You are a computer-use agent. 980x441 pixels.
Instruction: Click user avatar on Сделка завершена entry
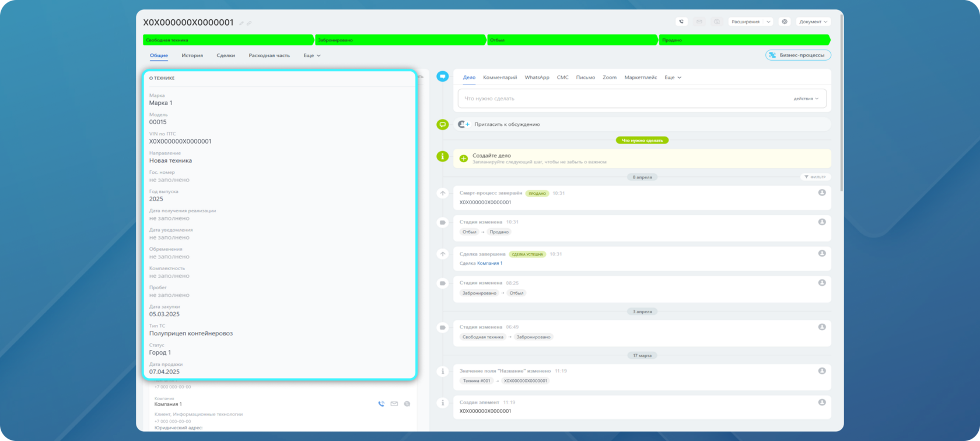pos(822,253)
